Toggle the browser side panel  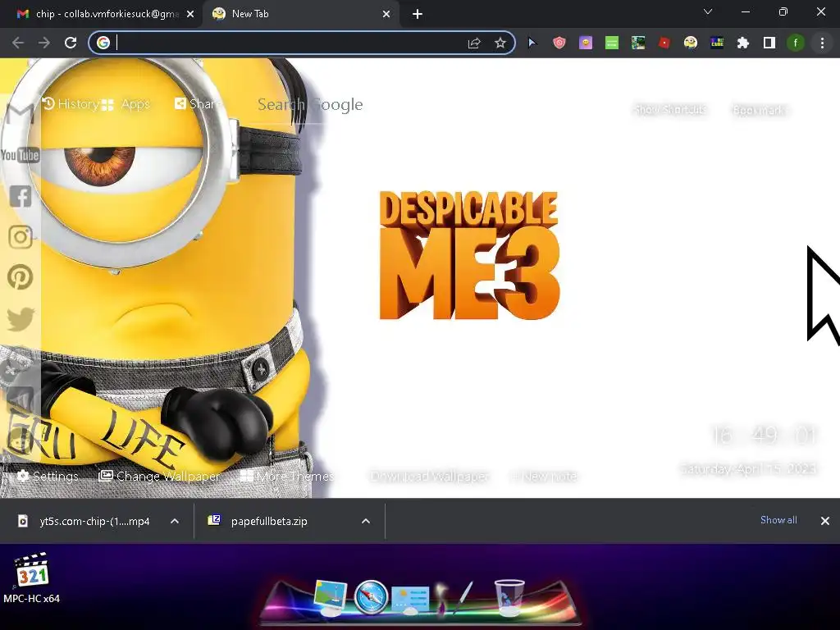click(x=769, y=43)
